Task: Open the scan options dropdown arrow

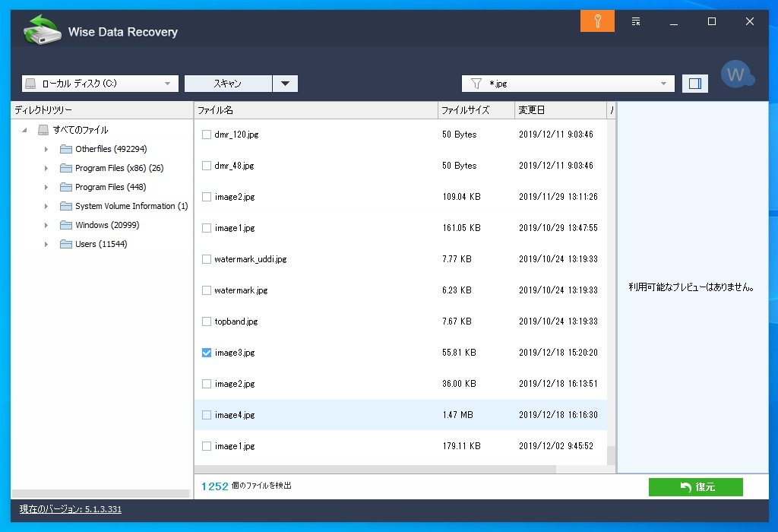Action: [x=286, y=83]
